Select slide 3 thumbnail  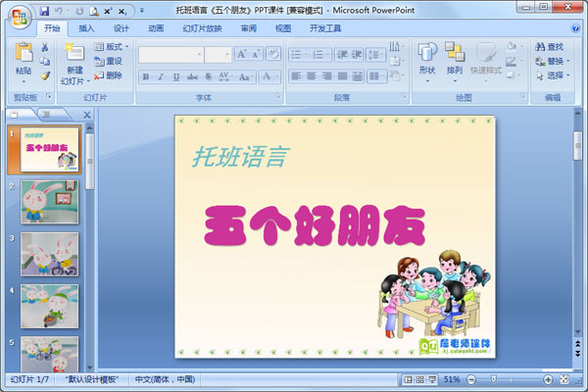click(x=50, y=254)
